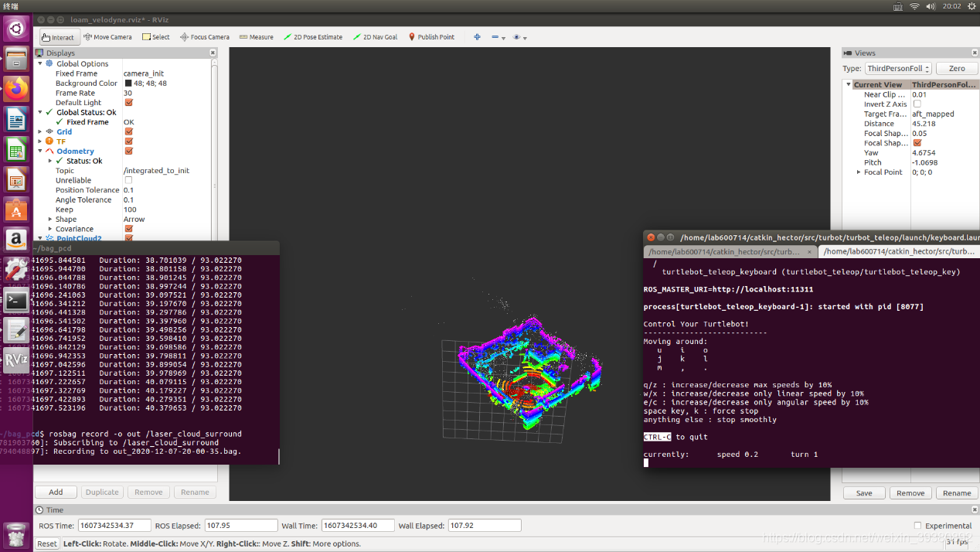Viewport: 980px width, 552px height.
Task: Tick the Experimental checkbox in Time panel
Action: click(x=917, y=526)
